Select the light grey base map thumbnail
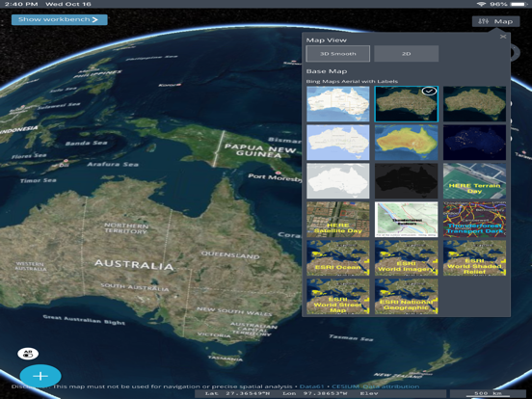532x399 pixels. point(338,181)
